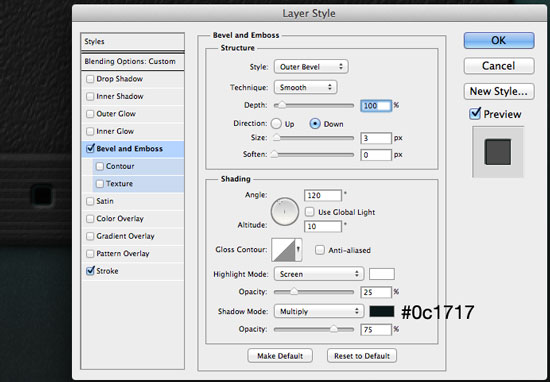Viewport: 550px width, 382px height.
Task: Click the angle and altitude dial
Action: click(284, 212)
